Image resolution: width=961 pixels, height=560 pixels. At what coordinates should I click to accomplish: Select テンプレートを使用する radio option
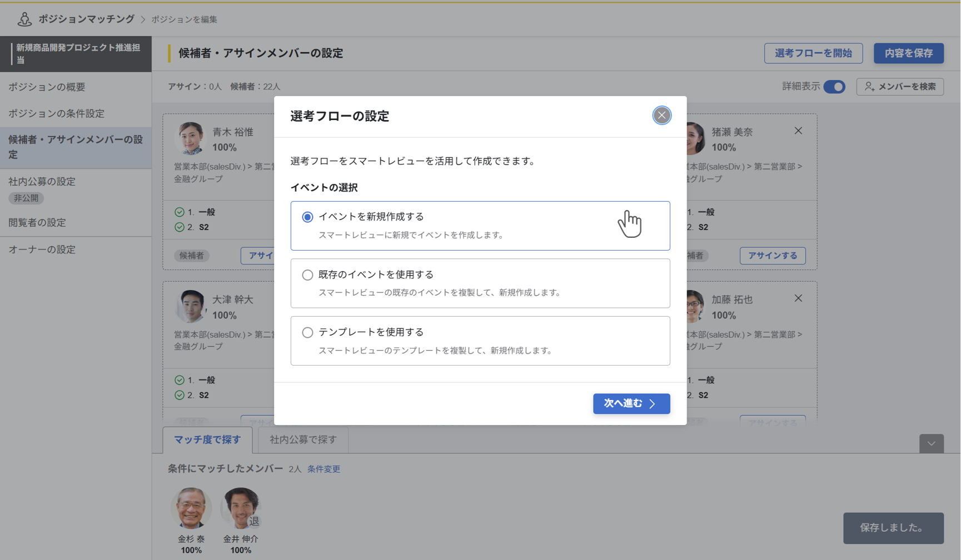click(x=307, y=333)
